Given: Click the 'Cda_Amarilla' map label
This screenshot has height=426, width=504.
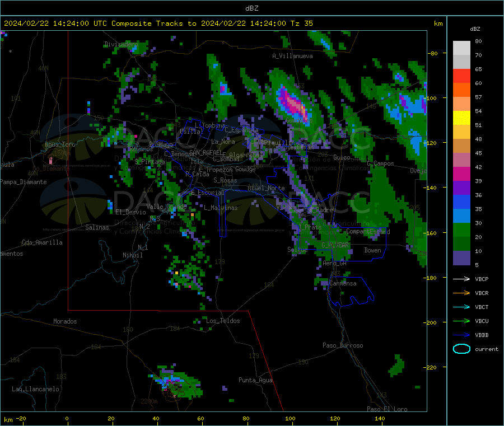Looking at the screenshot, I should coord(42,242).
